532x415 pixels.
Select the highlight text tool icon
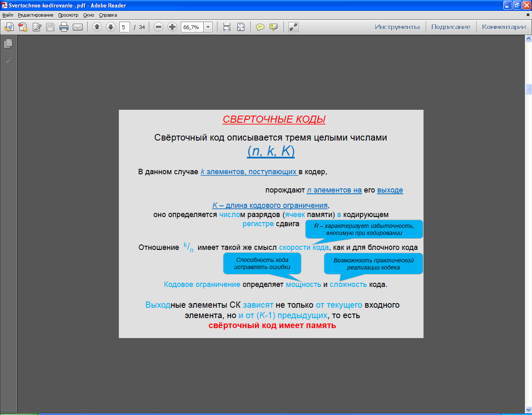[x=274, y=27]
